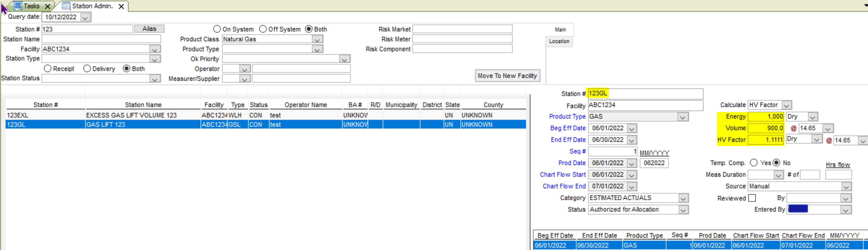Click the Station Admin tab icon
Image resolution: width=868 pixels, height=250 pixels.
[66, 6]
